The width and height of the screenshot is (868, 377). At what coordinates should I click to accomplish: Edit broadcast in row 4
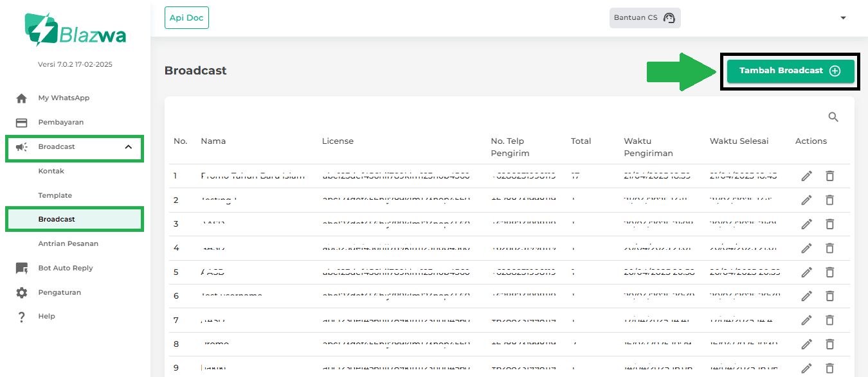pos(807,248)
